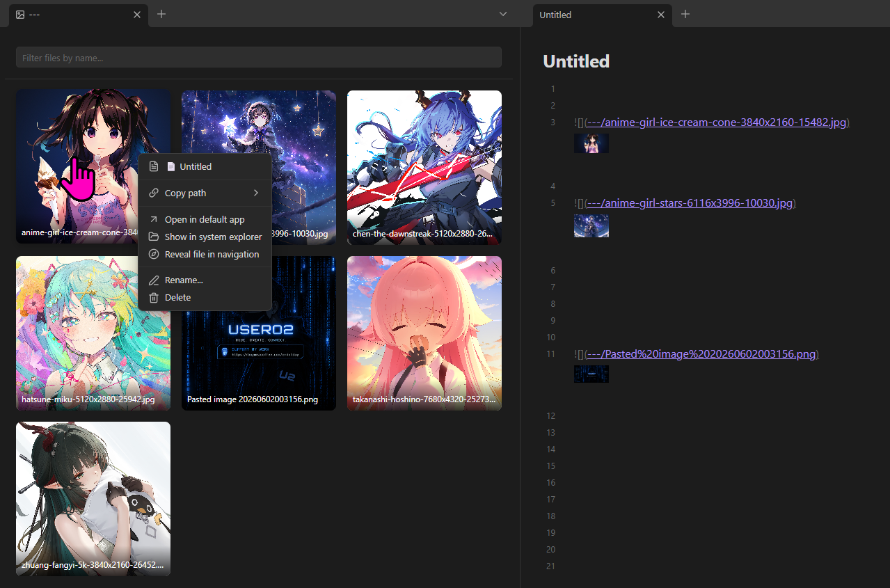890x588 pixels.
Task: Select Rename... from the context menu
Action: (x=205, y=280)
